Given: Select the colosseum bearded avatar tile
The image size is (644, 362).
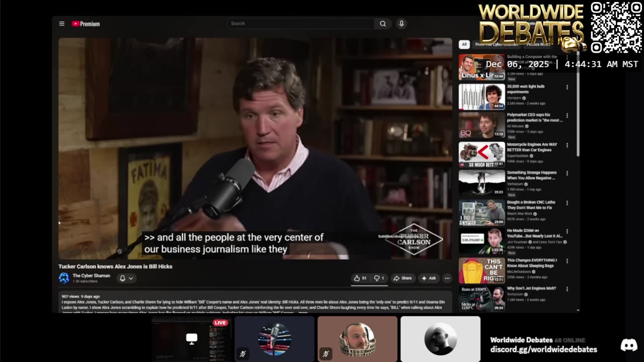Looking at the screenshot, I should pyautogui.click(x=357, y=339).
